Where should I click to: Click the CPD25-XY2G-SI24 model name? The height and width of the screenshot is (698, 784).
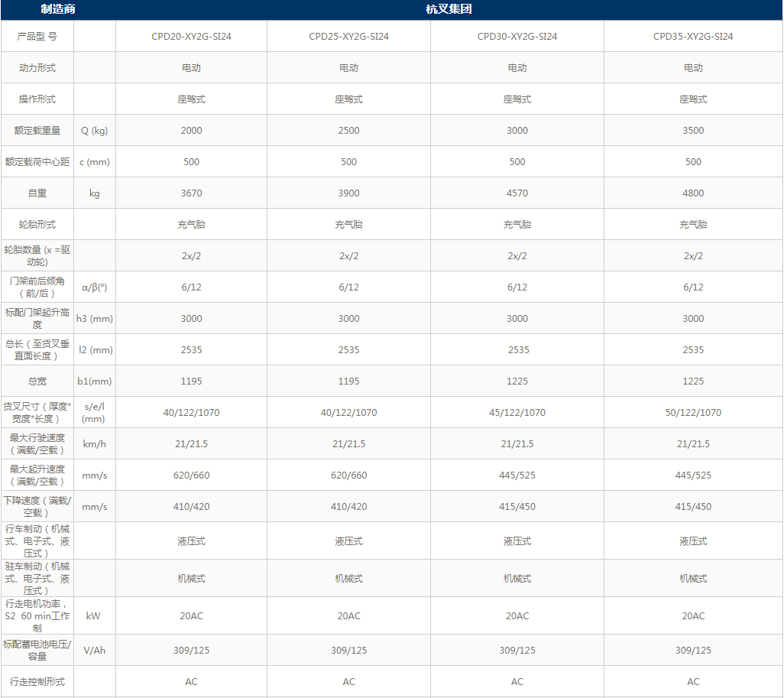point(348,35)
